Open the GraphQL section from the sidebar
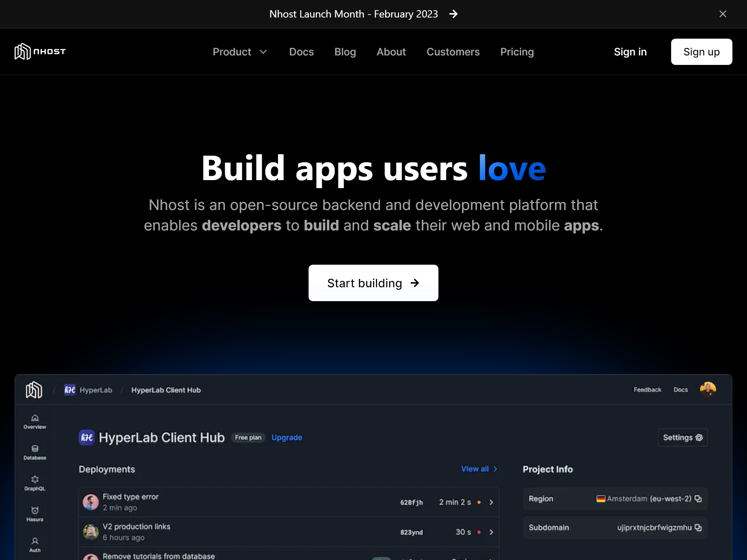This screenshot has width=747, height=560. [x=35, y=482]
